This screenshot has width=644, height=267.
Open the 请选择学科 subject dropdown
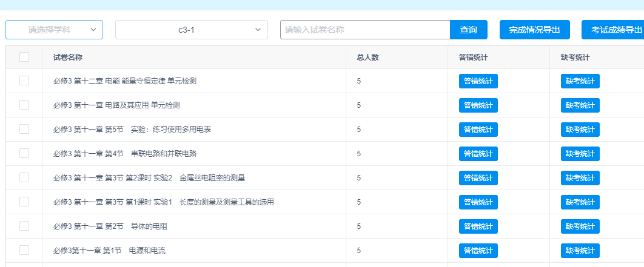(x=50, y=30)
